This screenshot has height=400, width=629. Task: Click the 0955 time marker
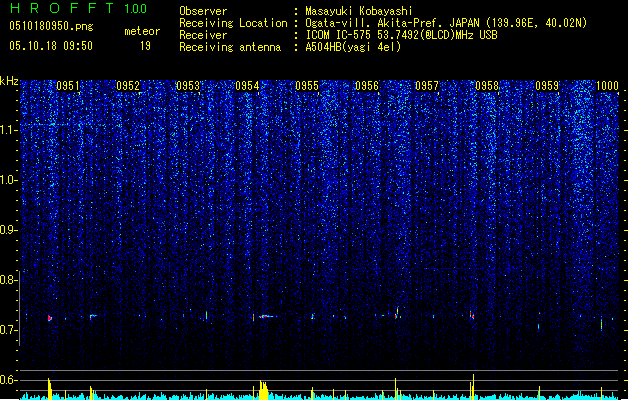coord(307,86)
